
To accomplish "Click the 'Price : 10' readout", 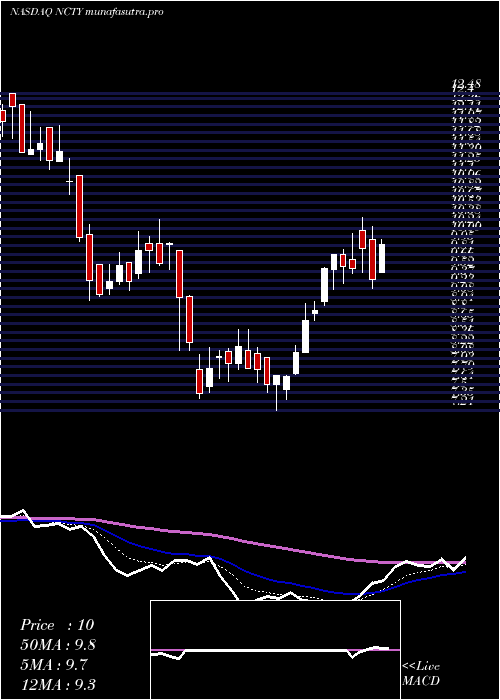I will coord(57,625).
